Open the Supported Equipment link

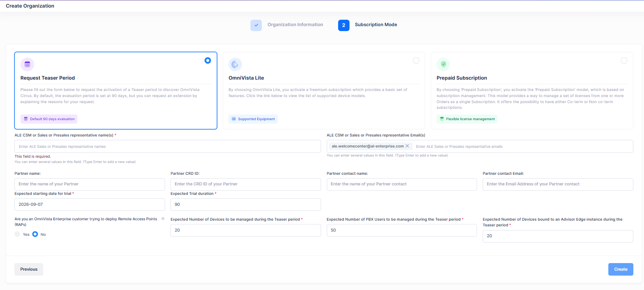point(253,119)
